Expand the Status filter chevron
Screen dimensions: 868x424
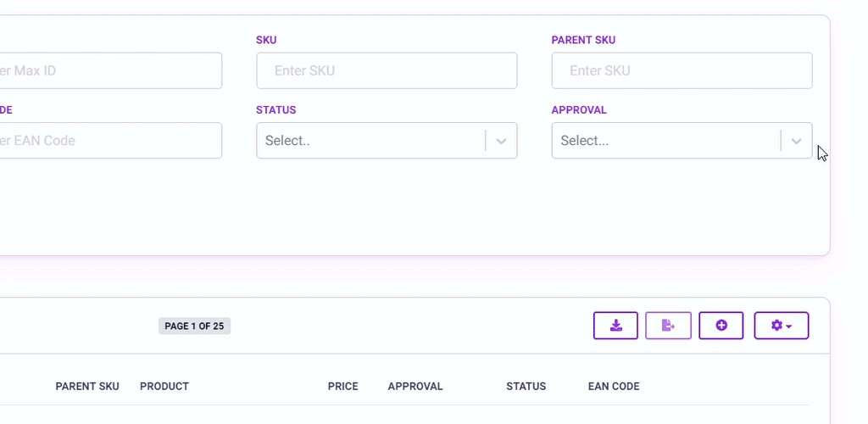point(501,141)
